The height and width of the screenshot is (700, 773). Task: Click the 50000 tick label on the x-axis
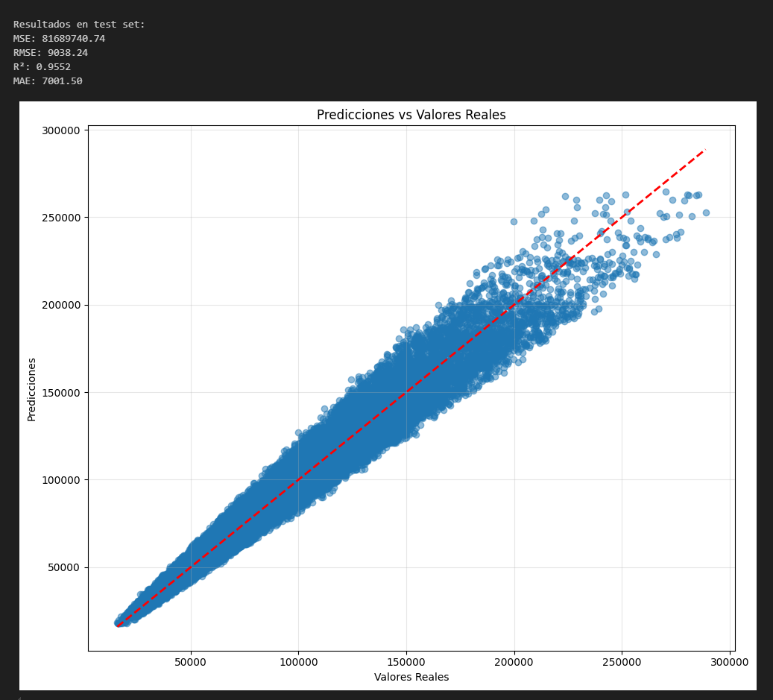(191, 661)
